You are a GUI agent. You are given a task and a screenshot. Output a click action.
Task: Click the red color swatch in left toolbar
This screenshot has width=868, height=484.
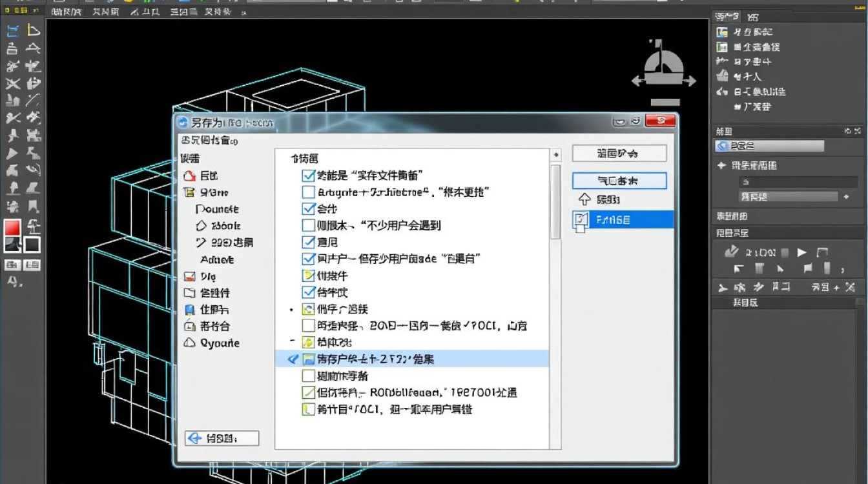(12, 228)
